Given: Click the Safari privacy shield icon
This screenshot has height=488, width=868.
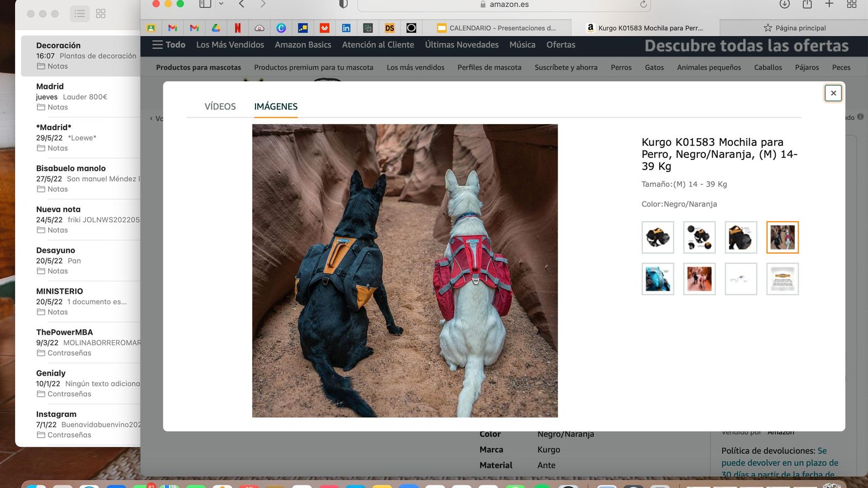Looking at the screenshot, I should [343, 4].
